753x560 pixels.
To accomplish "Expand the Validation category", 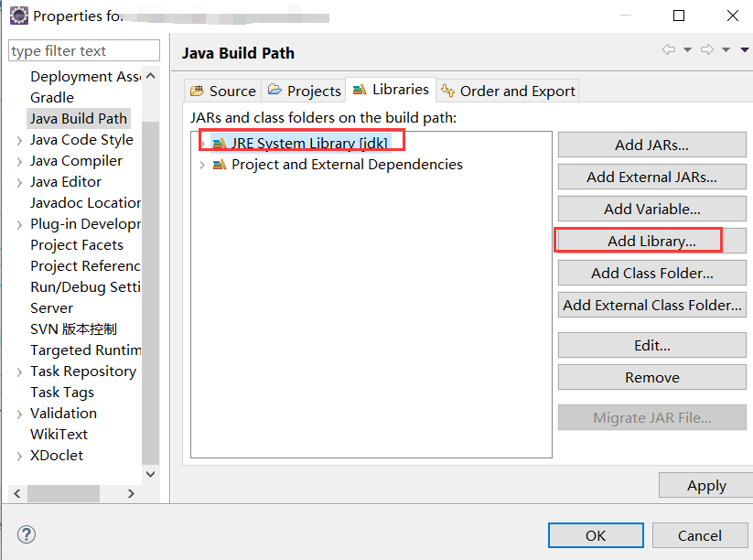I will click(19, 414).
